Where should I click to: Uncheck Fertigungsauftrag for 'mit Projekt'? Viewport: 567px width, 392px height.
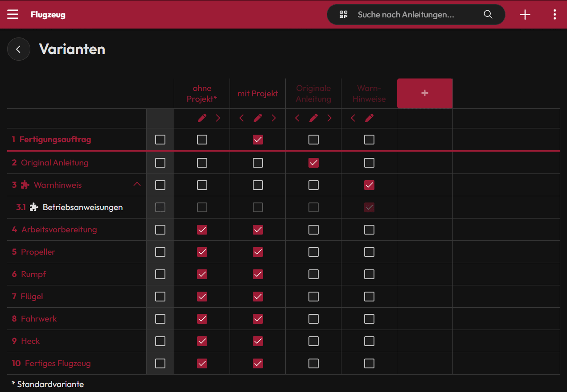(x=258, y=140)
